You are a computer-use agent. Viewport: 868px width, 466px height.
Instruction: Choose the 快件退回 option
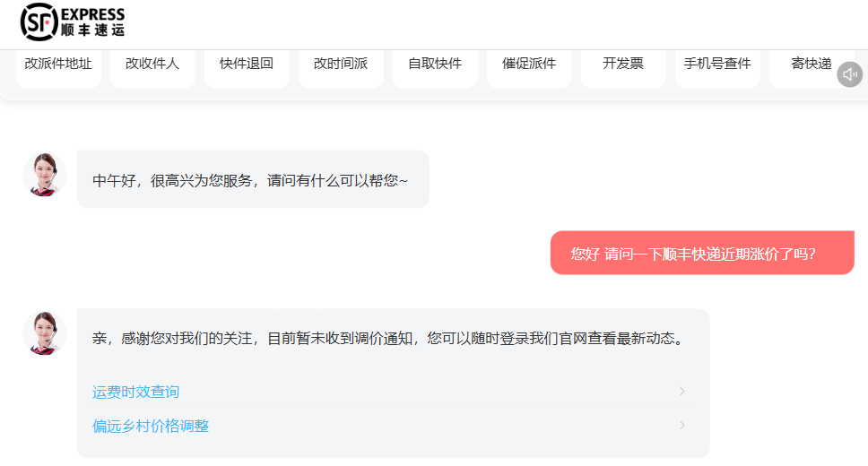click(247, 65)
